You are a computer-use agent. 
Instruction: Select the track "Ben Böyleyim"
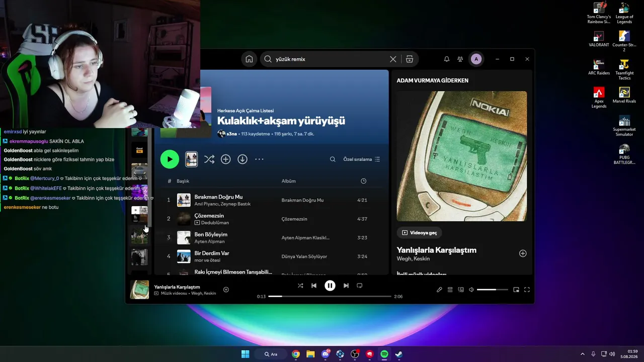coord(211,234)
